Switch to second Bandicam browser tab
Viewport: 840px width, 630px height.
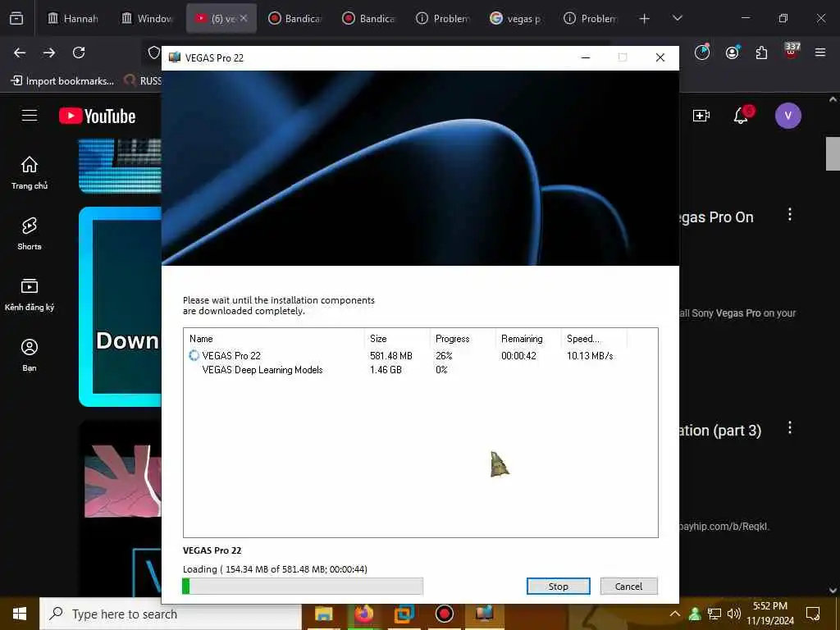point(368,19)
